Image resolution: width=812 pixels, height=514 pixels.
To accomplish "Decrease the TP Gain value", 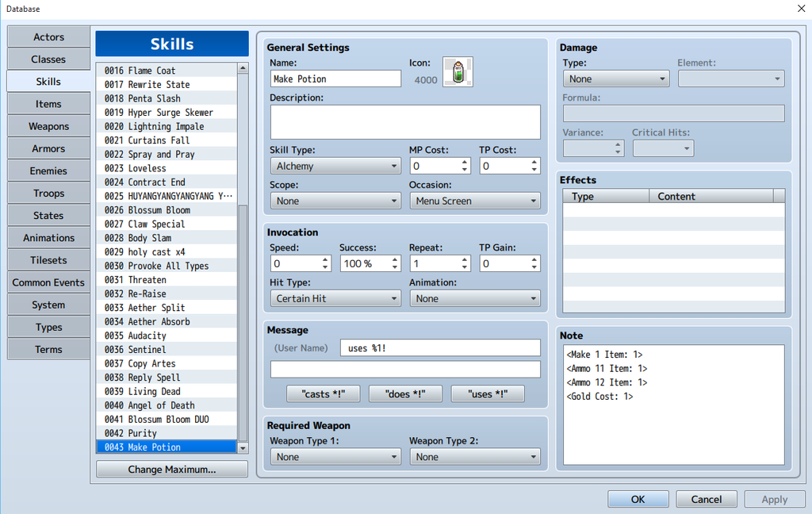I will 534,267.
